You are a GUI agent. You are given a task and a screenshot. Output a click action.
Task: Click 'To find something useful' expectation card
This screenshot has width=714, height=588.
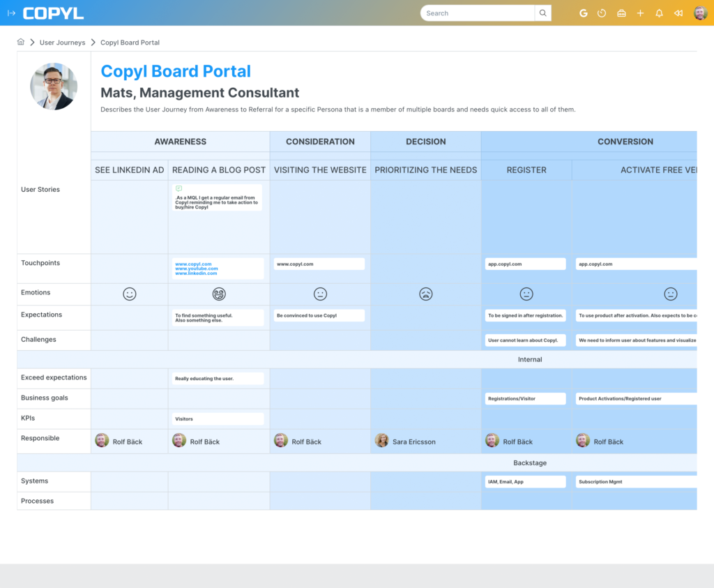[218, 318]
